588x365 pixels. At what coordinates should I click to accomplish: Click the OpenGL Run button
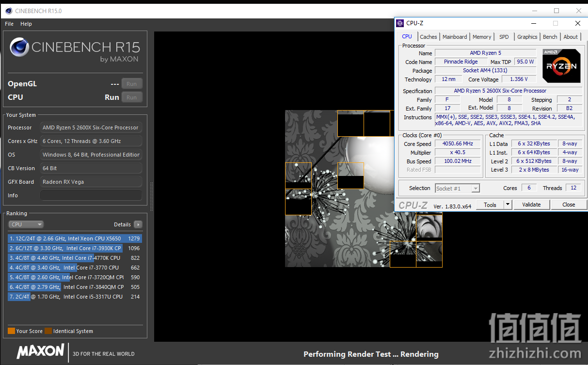pyautogui.click(x=132, y=84)
